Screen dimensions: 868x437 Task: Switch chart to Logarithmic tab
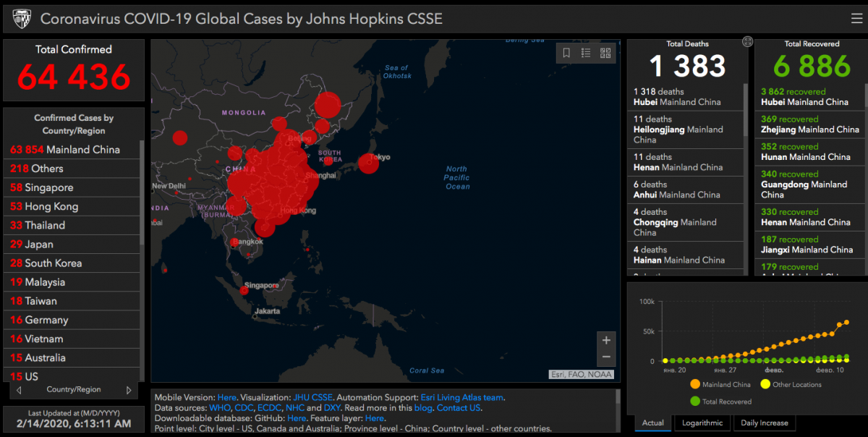click(702, 423)
